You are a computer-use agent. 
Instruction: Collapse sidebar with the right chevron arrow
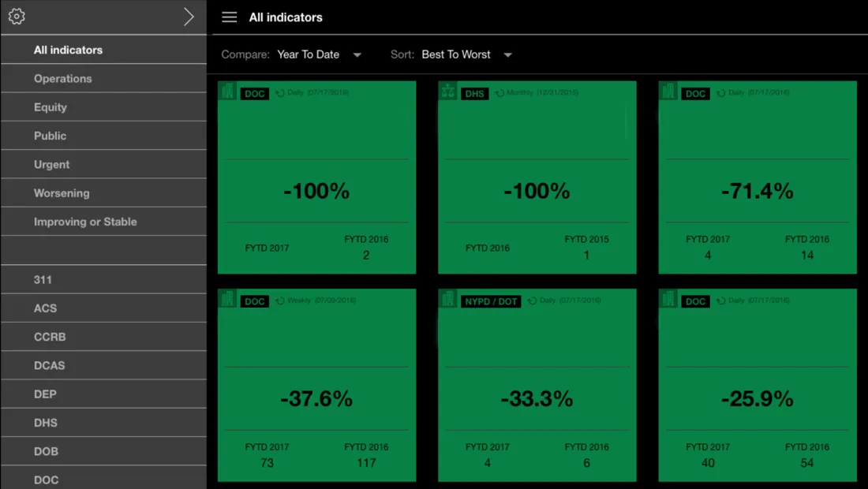point(189,17)
